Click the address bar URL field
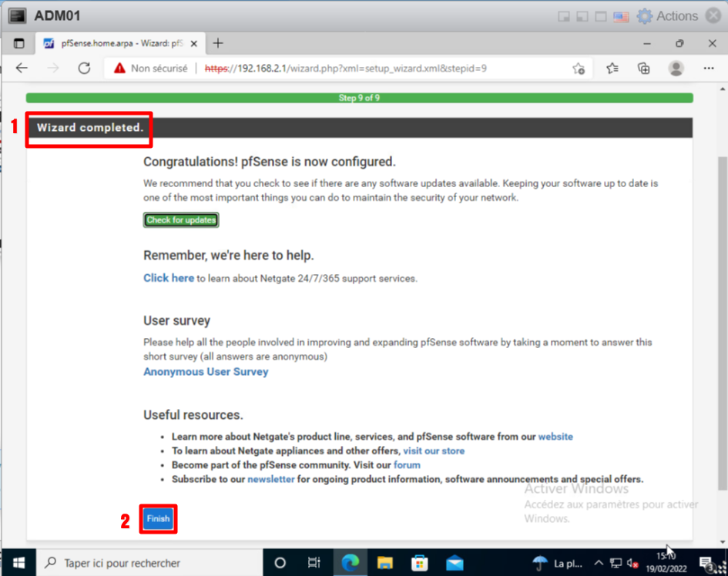The image size is (728, 576). [370, 69]
